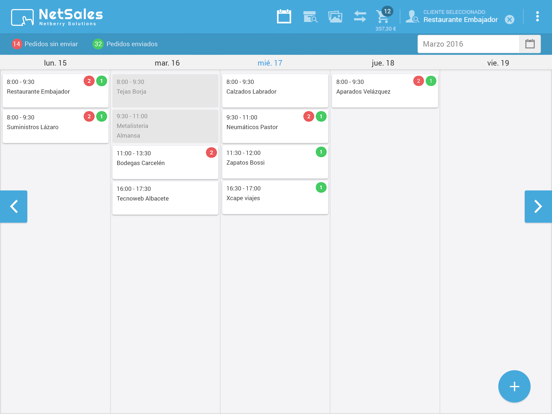Click red badge on Aparados Velázquez card
552x414 pixels.
point(418,81)
